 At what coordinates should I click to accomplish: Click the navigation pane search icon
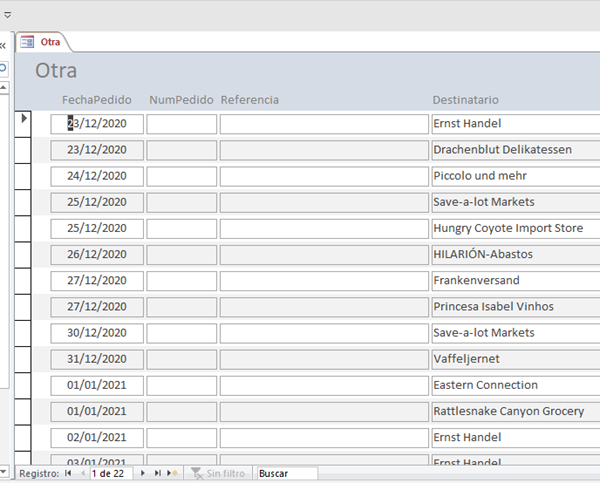pyautogui.click(x=3, y=68)
